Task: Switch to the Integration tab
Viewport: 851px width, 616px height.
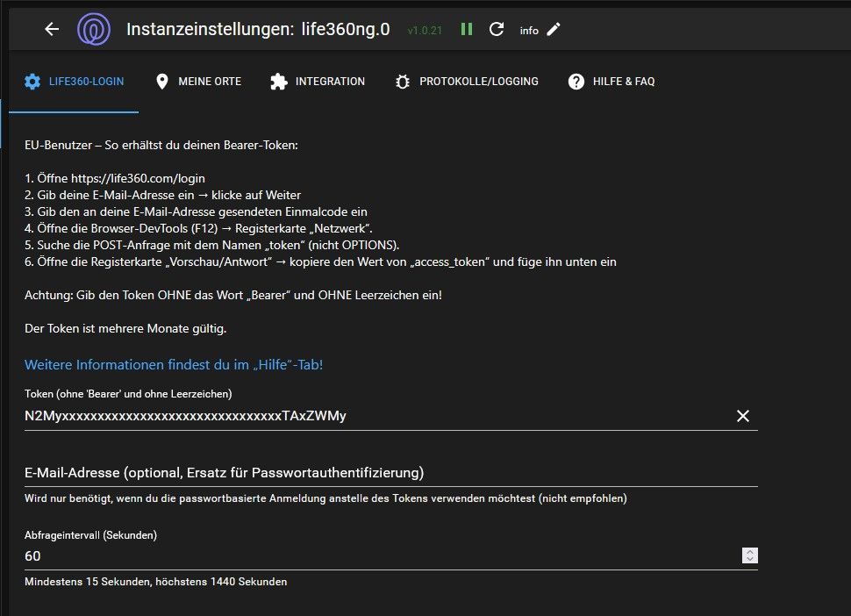Action: click(x=330, y=82)
